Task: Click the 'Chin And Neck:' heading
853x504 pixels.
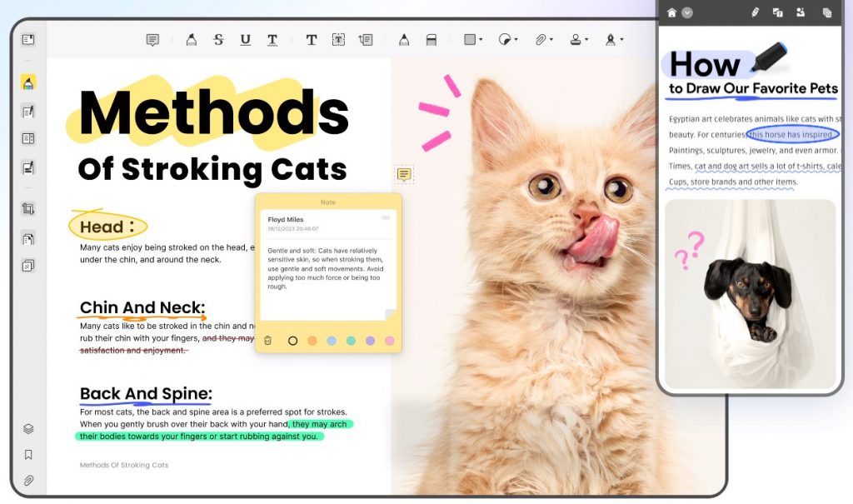Action: tap(142, 307)
